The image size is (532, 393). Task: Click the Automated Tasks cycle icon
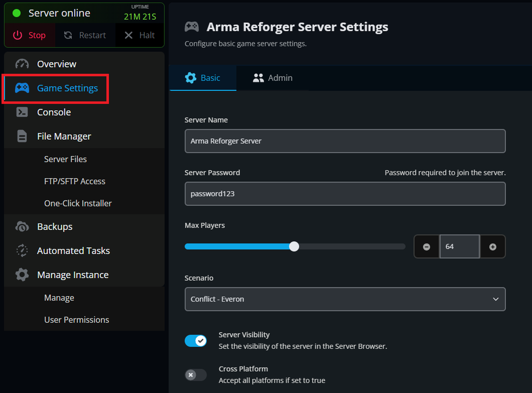click(22, 250)
